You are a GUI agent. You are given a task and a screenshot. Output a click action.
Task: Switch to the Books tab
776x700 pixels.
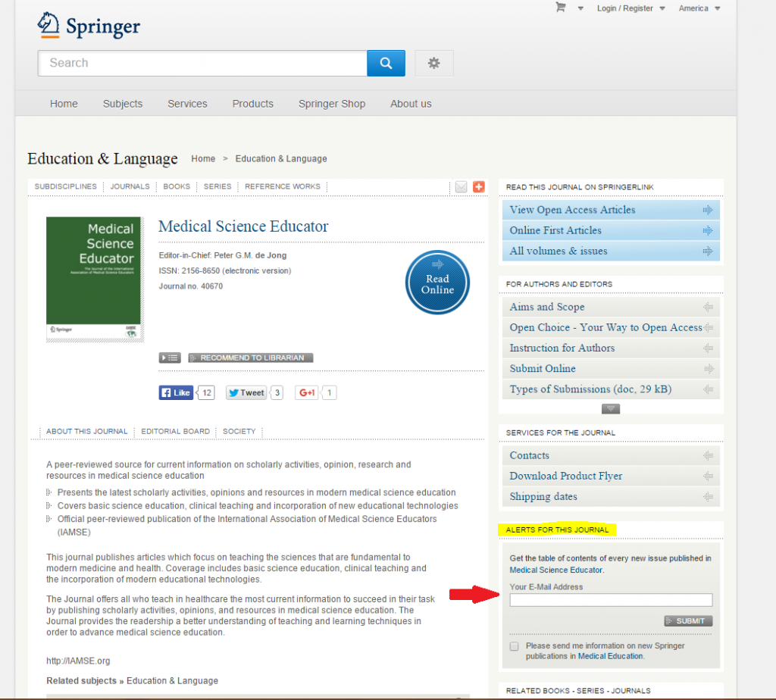177,186
